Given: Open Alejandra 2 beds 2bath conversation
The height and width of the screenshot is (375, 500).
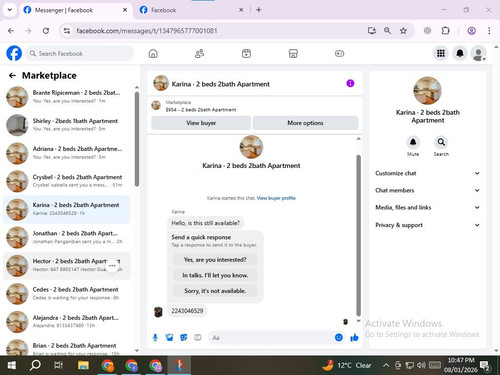Looking at the screenshot, I should pyautogui.click(x=67, y=322).
